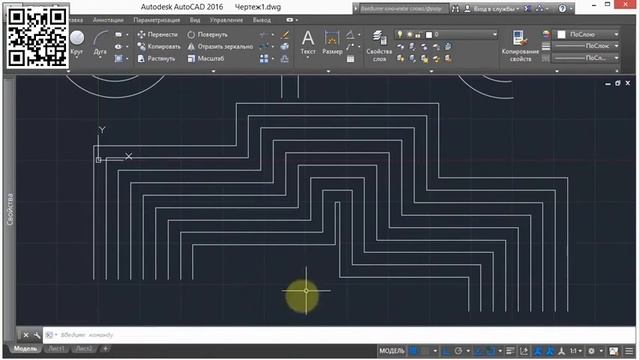Click the trim tool icon
Image resolution: width=640 pixels, height=360 pixels.
264,35
